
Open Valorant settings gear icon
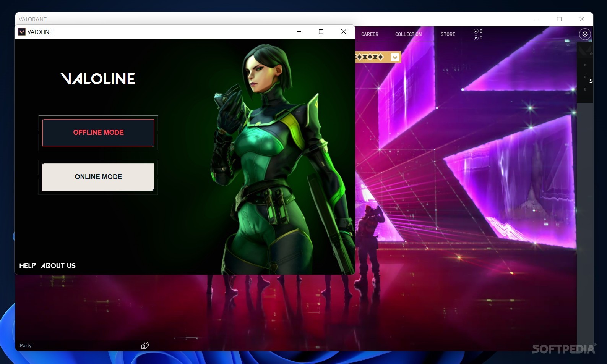click(x=585, y=34)
